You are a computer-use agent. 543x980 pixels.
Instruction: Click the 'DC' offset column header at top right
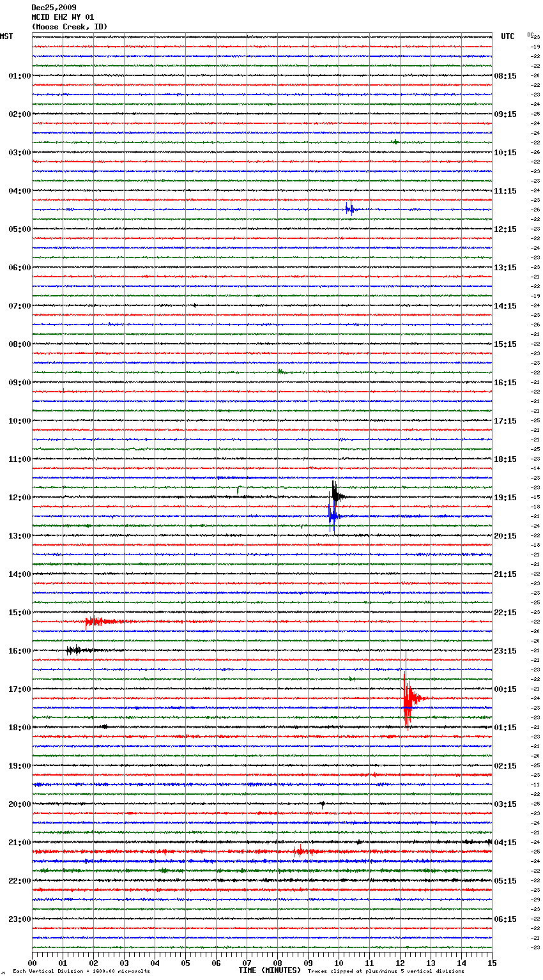click(530, 34)
